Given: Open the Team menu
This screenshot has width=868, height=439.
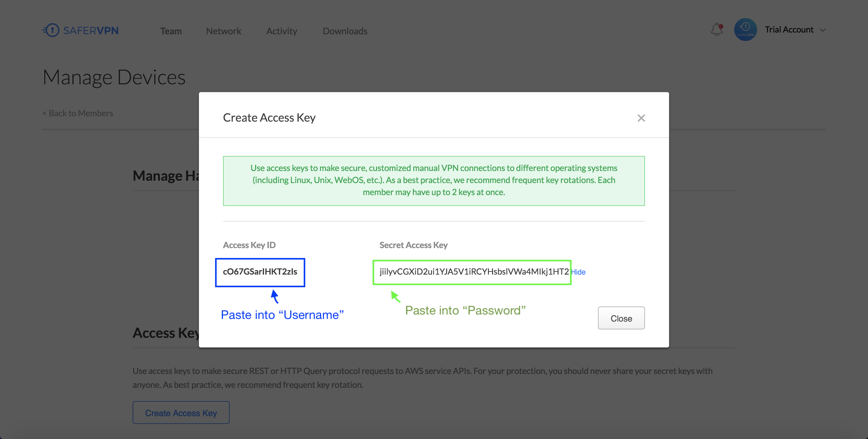Looking at the screenshot, I should point(171,31).
